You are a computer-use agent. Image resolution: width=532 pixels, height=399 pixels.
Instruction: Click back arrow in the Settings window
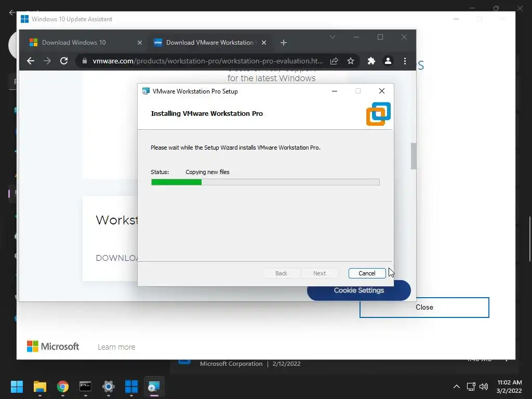coord(12,12)
